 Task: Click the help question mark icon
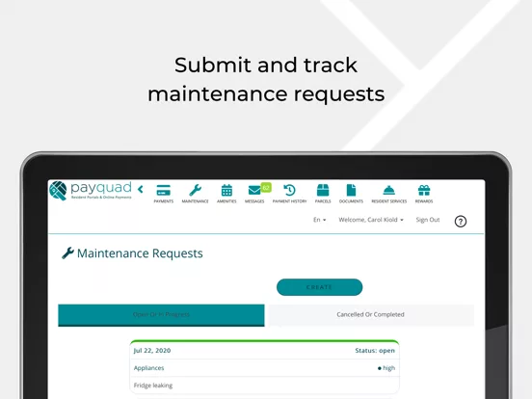pos(461,222)
